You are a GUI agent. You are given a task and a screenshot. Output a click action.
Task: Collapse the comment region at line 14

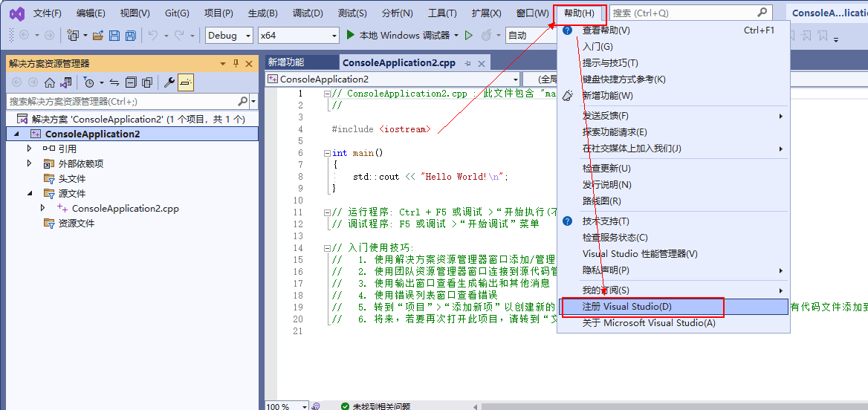click(x=327, y=248)
